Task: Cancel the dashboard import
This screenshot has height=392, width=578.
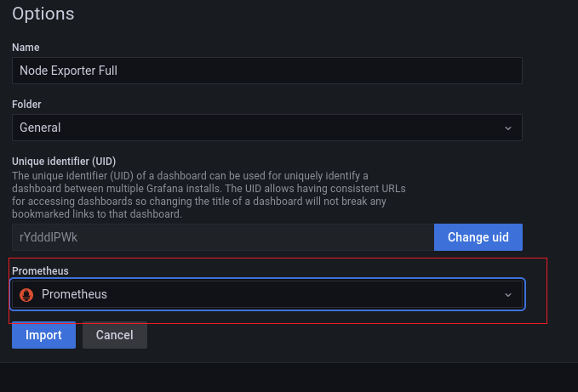Action: (115, 335)
